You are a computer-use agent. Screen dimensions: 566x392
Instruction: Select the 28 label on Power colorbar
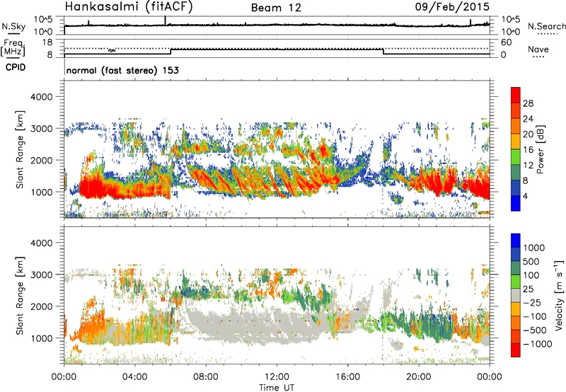(528, 103)
